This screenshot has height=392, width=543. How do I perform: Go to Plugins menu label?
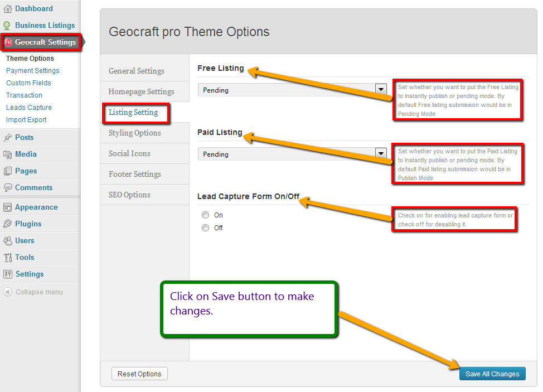[x=28, y=224]
